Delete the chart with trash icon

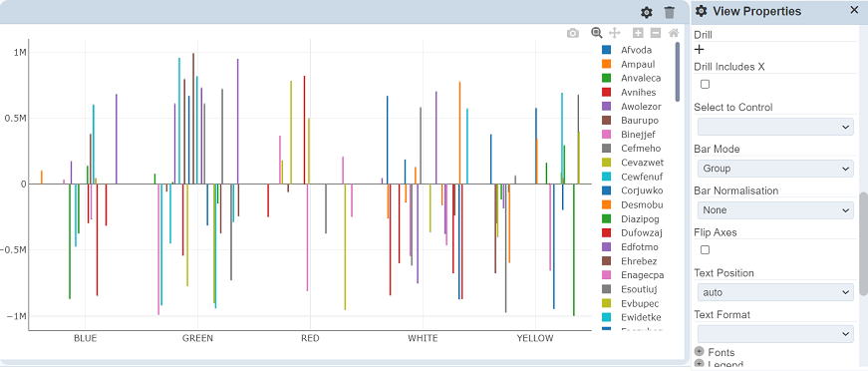(670, 12)
